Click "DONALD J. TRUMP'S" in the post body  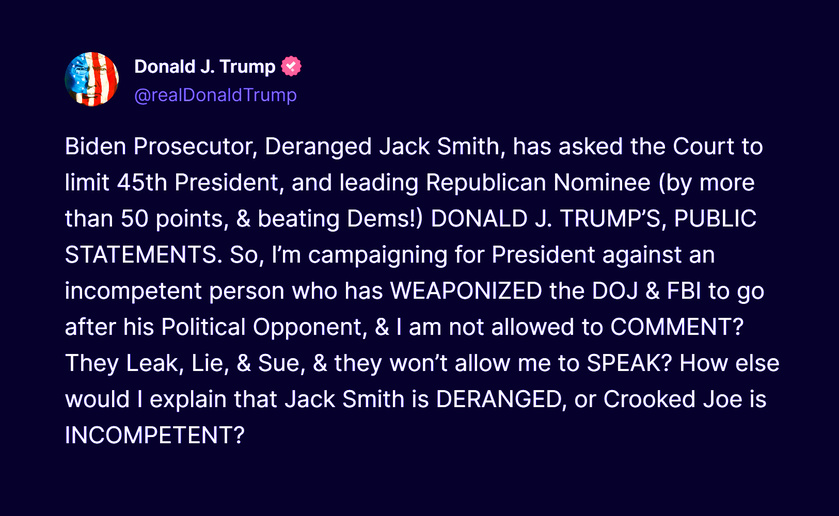tap(545, 218)
